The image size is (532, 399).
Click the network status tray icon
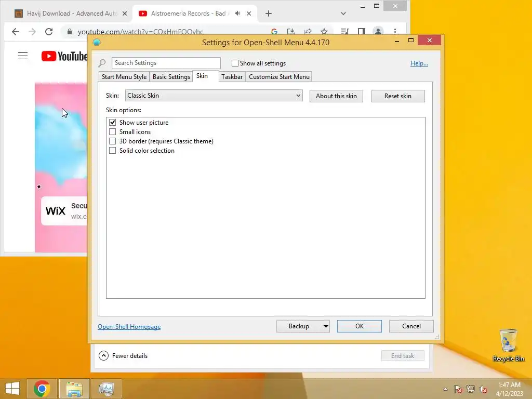pyautogui.click(x=471, y=389)
